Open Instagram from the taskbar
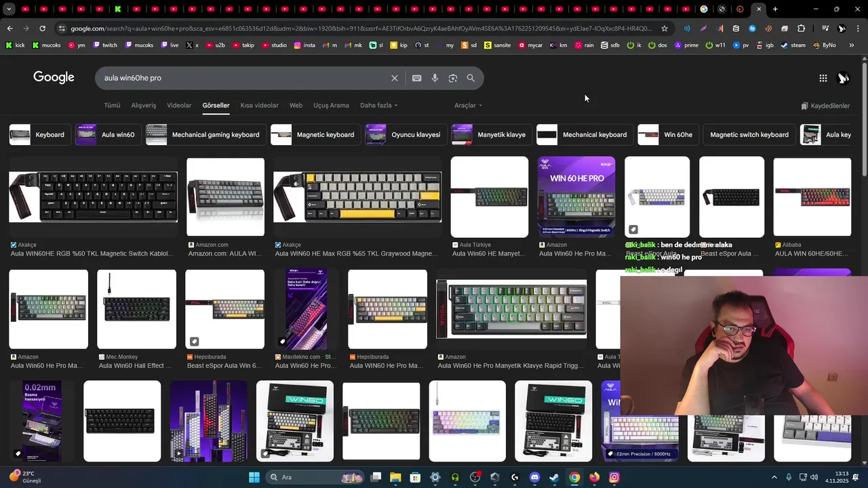The width and height of the screenshot is (868, 488). [x=614, y=477]
